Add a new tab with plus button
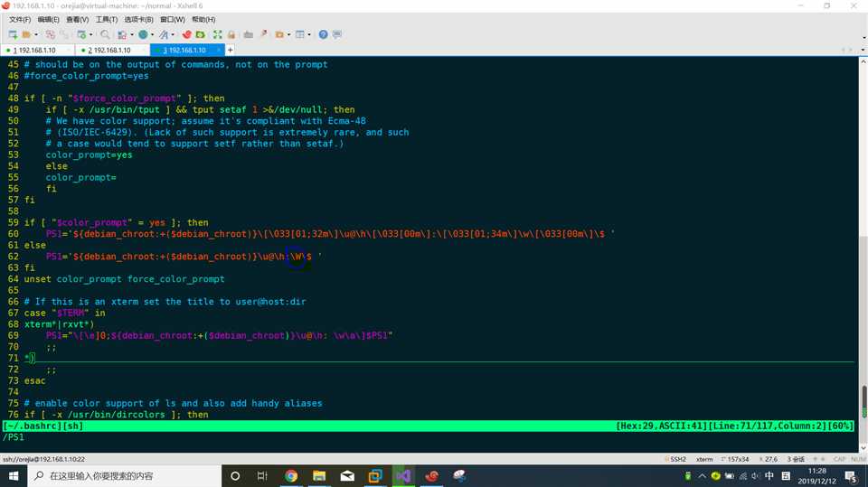Image resolution: width=868 pixels, height=487 pixels. pos(230,50)
